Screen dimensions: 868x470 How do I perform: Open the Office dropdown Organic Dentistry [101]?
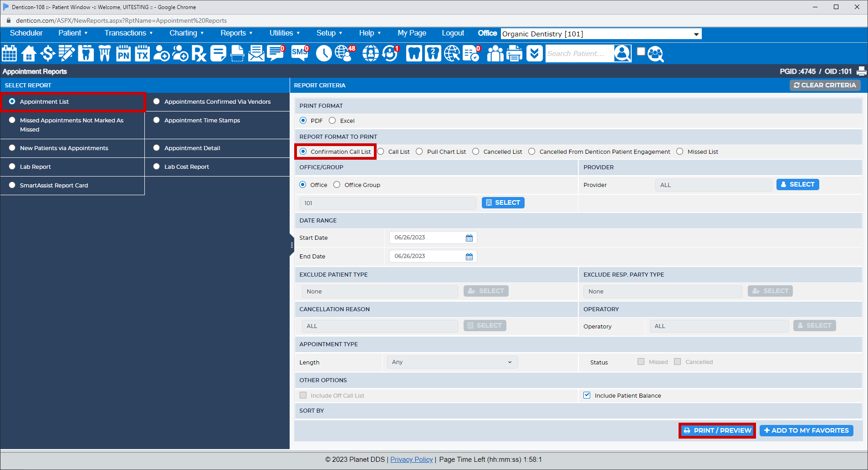click(x=601, y=34)
